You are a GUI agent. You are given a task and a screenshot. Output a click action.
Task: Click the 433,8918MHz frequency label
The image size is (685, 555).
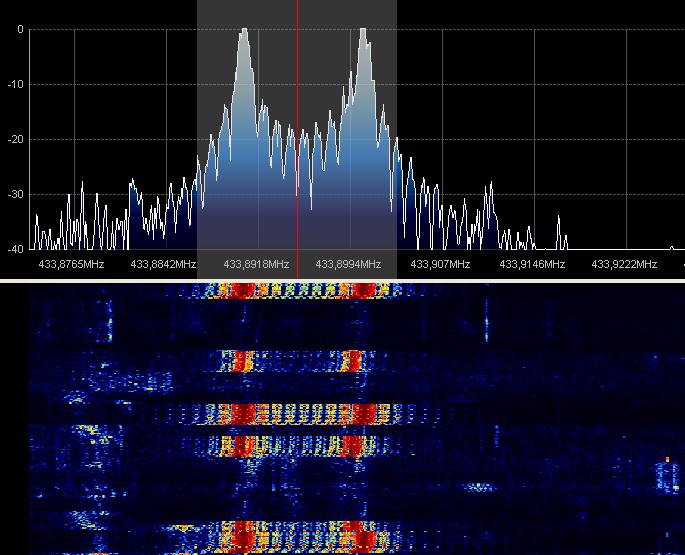(256, 264)
